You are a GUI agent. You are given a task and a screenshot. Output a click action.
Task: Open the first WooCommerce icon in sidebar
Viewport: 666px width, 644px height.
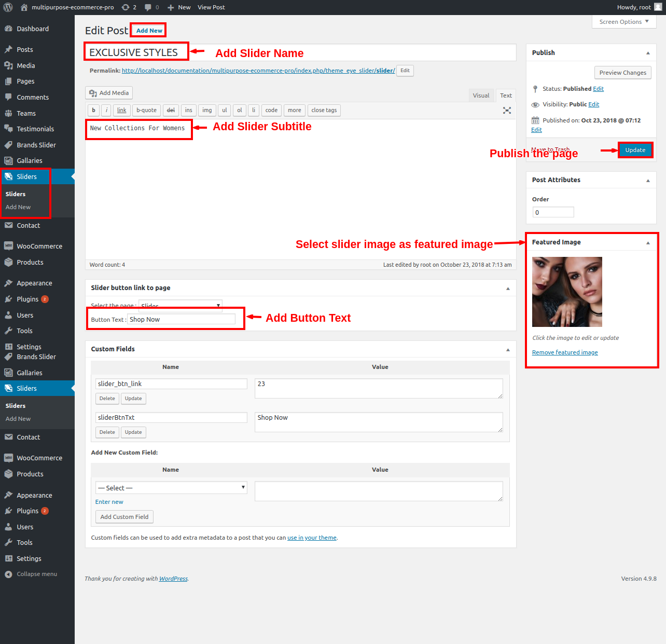click(x=8, y=246)
